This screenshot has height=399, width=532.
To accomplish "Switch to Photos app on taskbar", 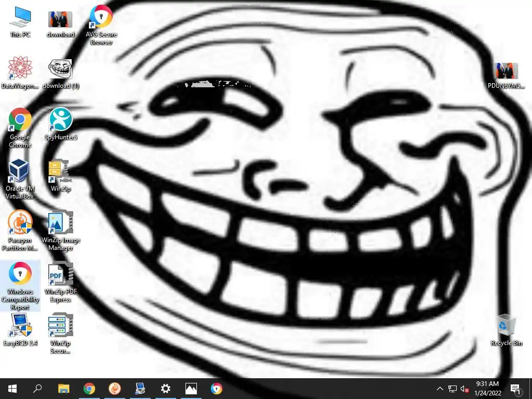I will [191, 389].
